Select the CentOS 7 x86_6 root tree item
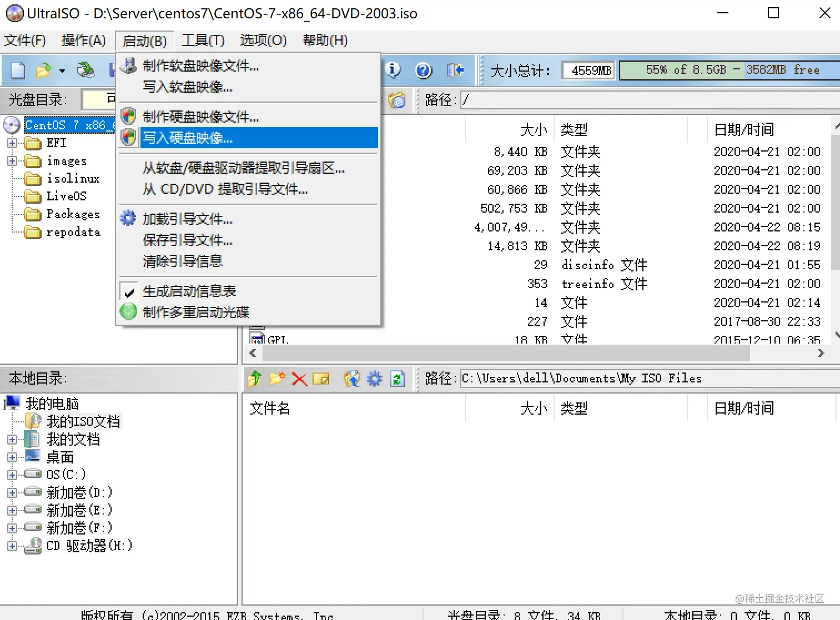This screenshot has height=620, width=840. [x=69, y=125]
